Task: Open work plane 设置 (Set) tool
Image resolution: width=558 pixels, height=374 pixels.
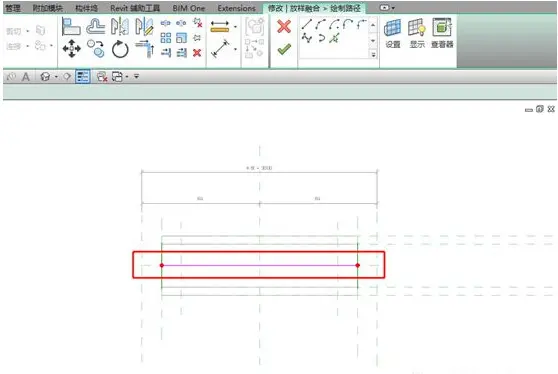Action: 393,33
